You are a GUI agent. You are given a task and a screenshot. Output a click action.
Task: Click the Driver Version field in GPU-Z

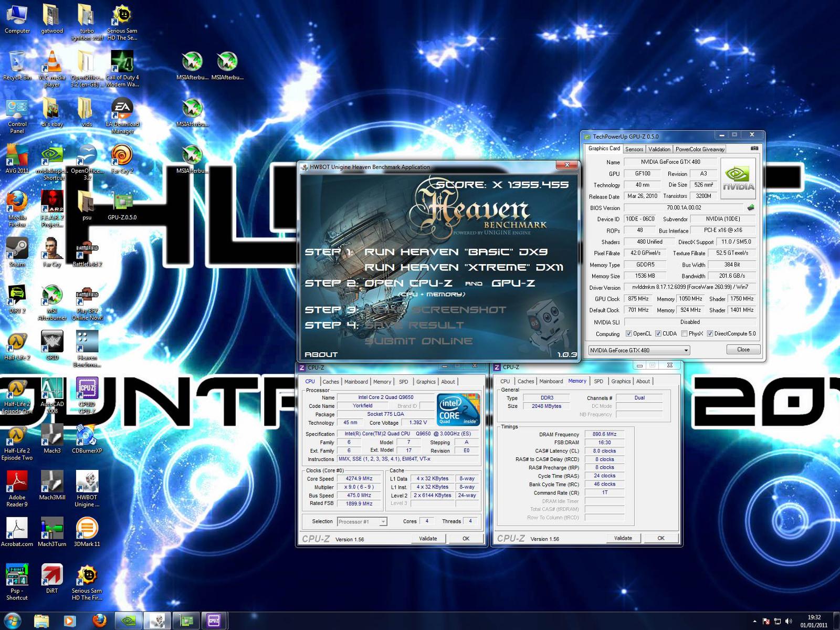coord(690,287)
